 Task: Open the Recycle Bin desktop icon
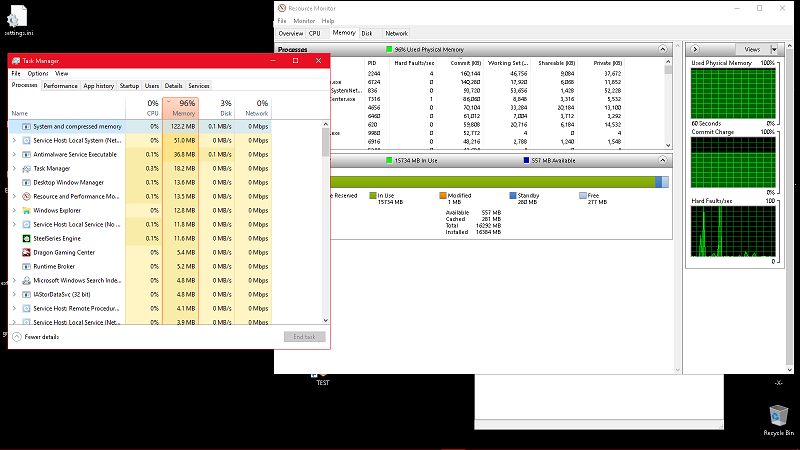pos(777,415)
